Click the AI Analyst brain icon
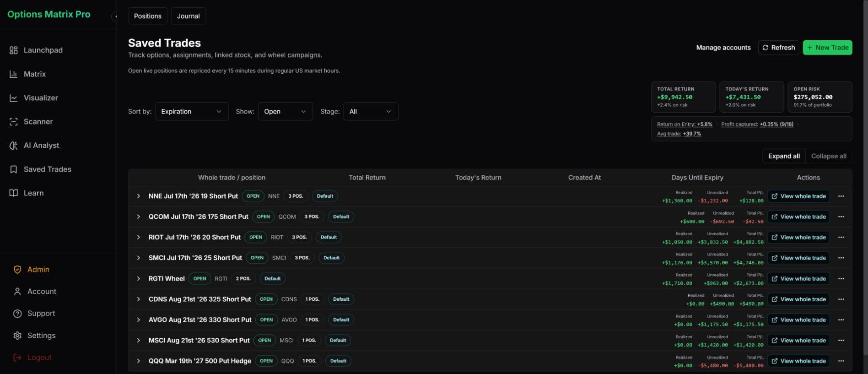Screen dimensions: 868x374 tap(14, 145)
